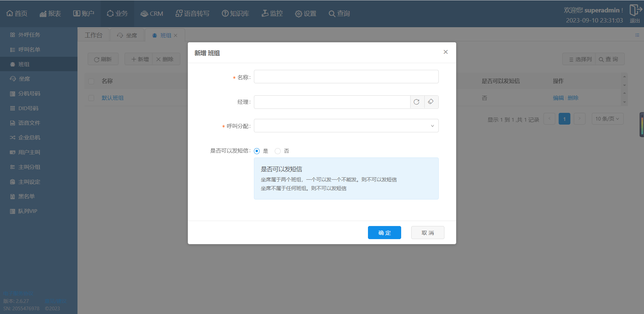Open the 语音转写 speech transcription module
Viewport: 644px width, 314px height.
pos(193,13)
